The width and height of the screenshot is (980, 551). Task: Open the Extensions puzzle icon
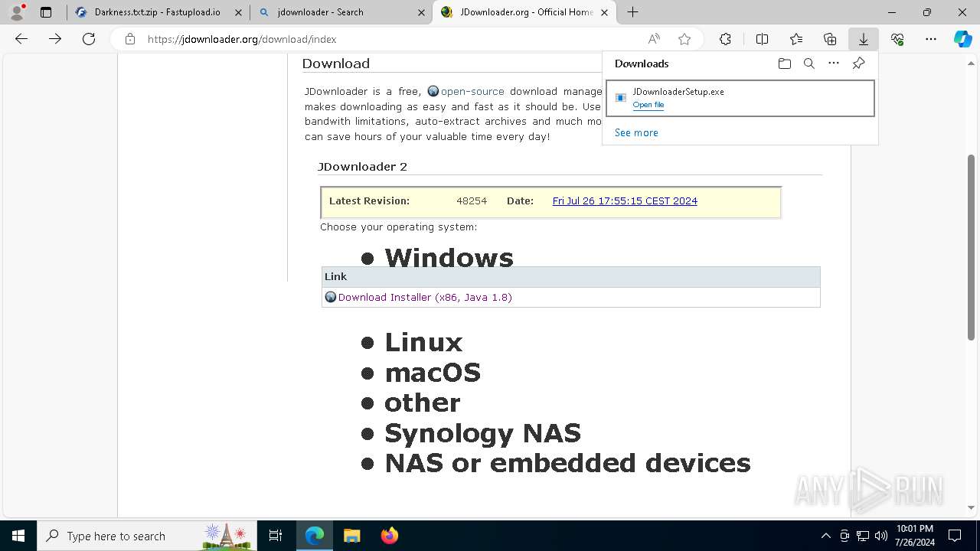tap(725, 39)
